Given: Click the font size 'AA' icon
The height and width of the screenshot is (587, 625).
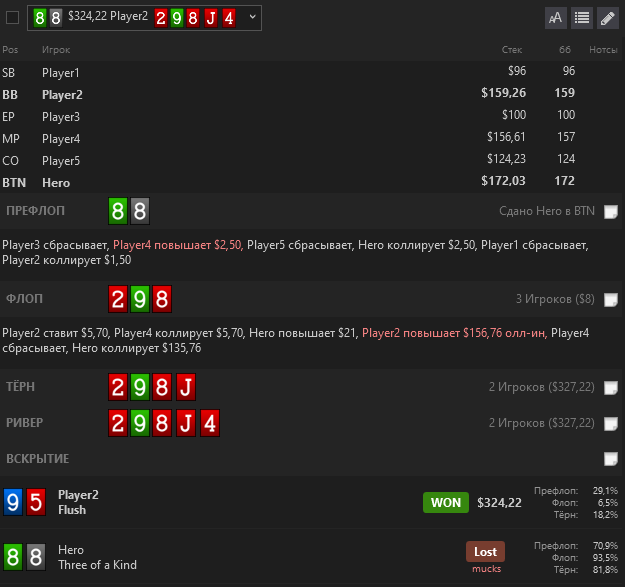Looking at the screenshot, I should click(556, 18).
